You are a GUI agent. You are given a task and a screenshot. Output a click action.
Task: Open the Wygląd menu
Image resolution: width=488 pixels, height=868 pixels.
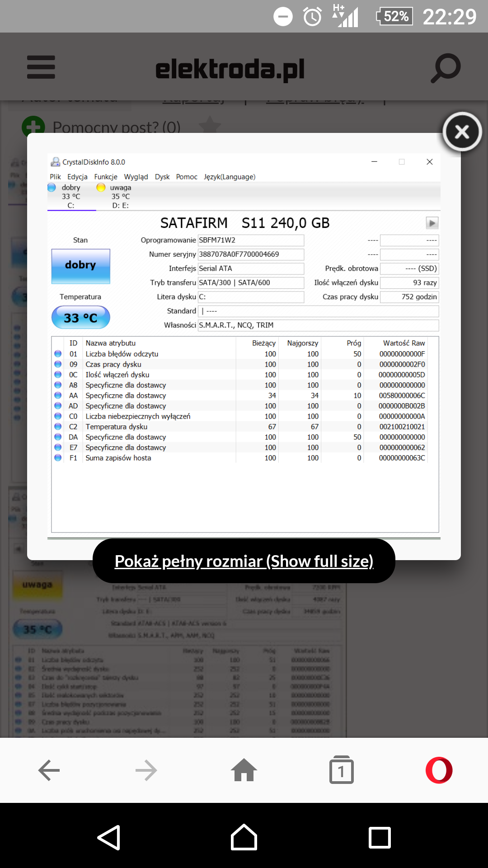[136, 177]
